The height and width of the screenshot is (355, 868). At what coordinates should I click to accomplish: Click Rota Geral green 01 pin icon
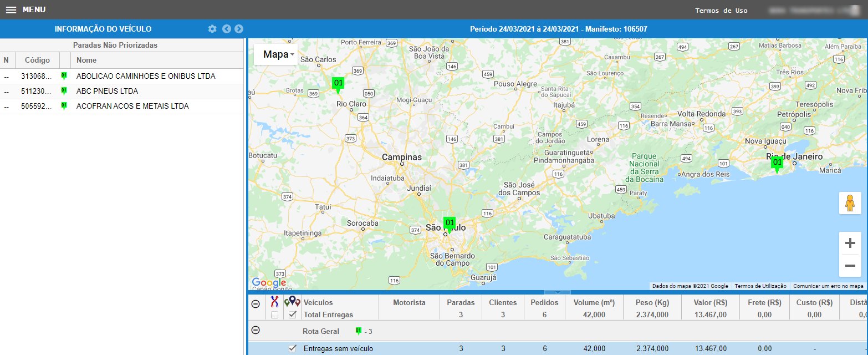[358, 331]
